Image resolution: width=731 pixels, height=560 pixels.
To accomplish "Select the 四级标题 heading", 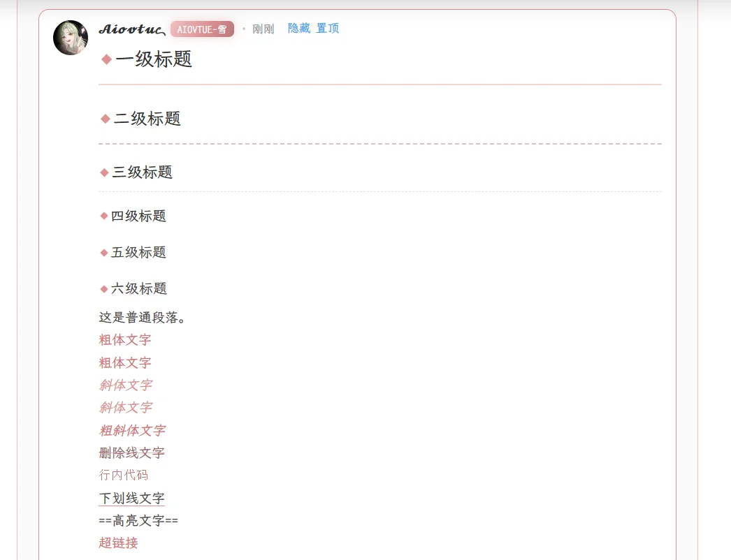I will pos(138,216).
